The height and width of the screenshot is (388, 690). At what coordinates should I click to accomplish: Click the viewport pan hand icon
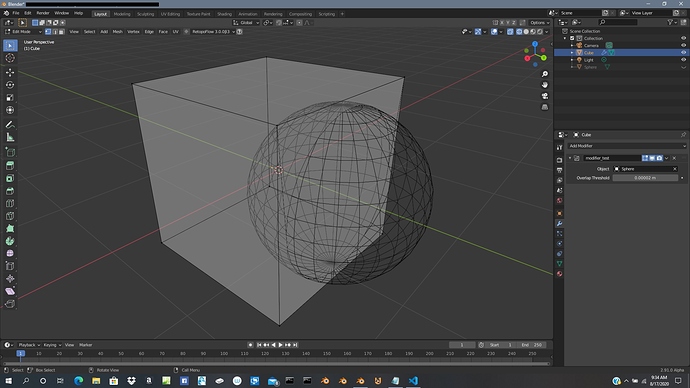coord(545,85)
